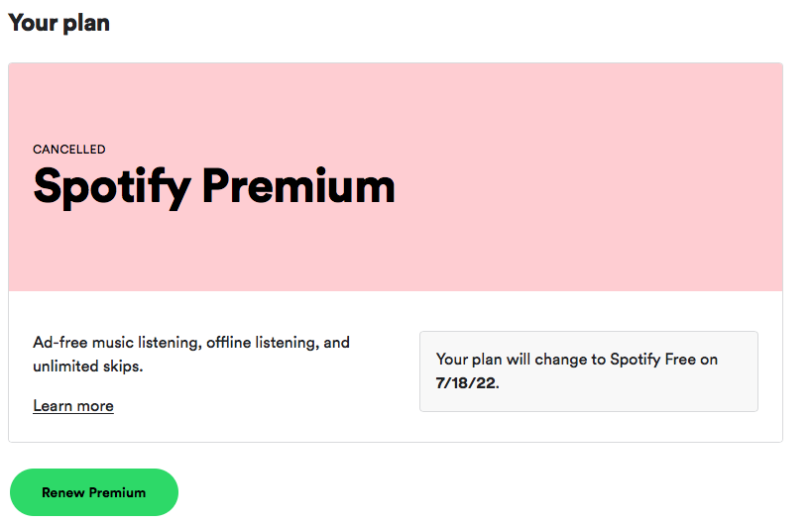Click the word plan in page heading
Viewport: 812px width, 524px height.
point(86,24)
